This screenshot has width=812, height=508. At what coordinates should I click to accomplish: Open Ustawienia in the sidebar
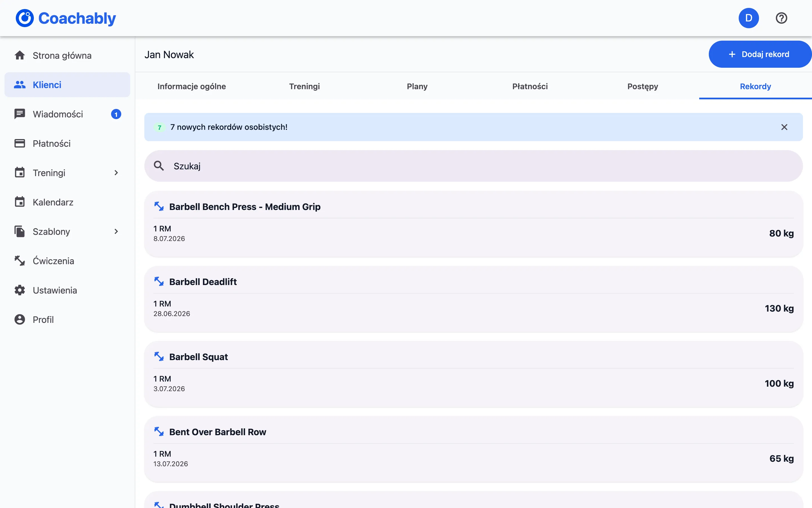(x=67, y=290)
